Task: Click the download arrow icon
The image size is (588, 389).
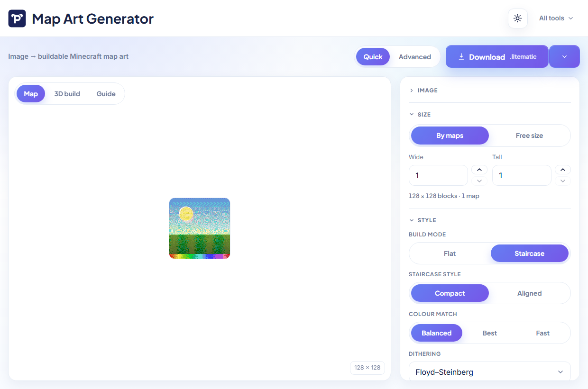Action: pyautogui.click(x=461, y=57)
